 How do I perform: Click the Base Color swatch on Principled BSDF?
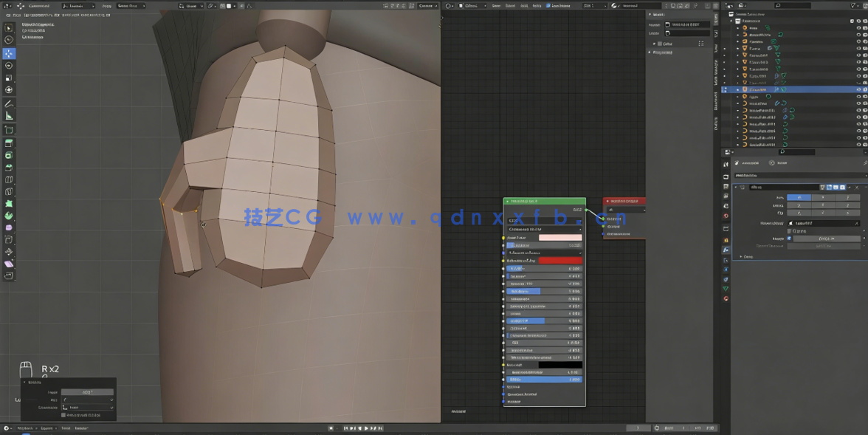click(x=559, y=238)
